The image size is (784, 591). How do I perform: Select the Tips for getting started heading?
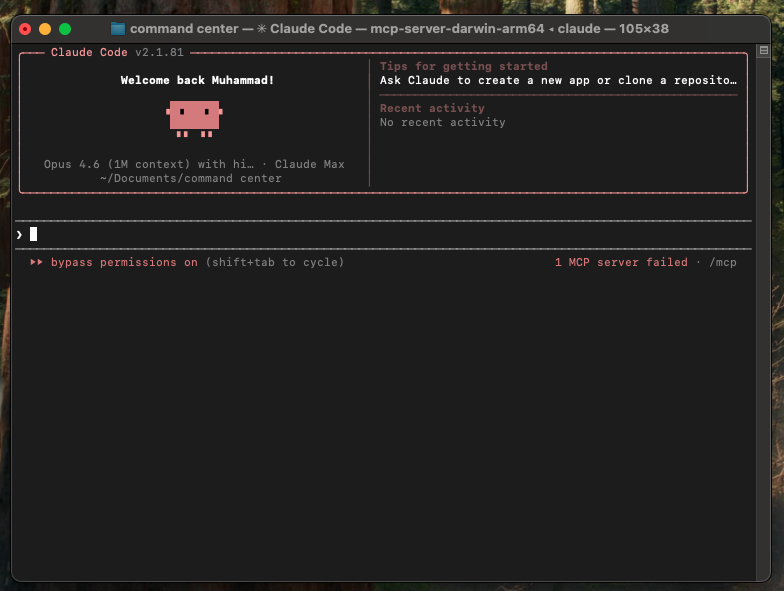click(x=463, y=66)
